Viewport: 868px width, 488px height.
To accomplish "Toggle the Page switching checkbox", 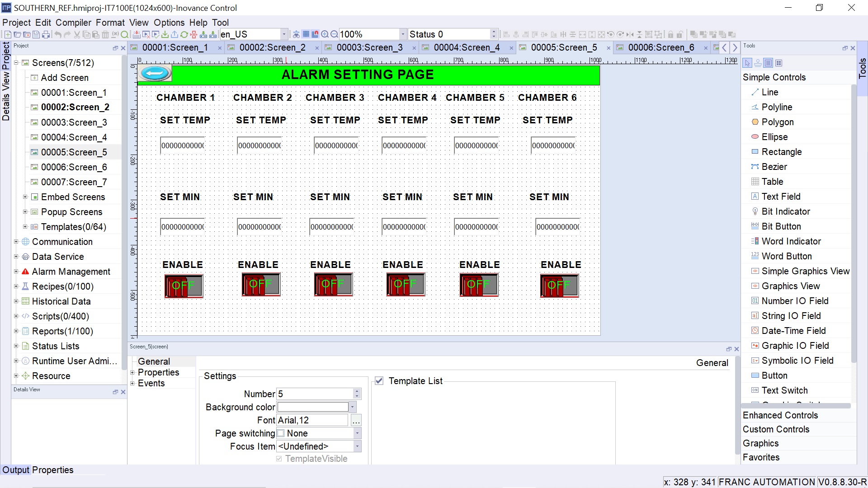I will click(x=281, y=433).
